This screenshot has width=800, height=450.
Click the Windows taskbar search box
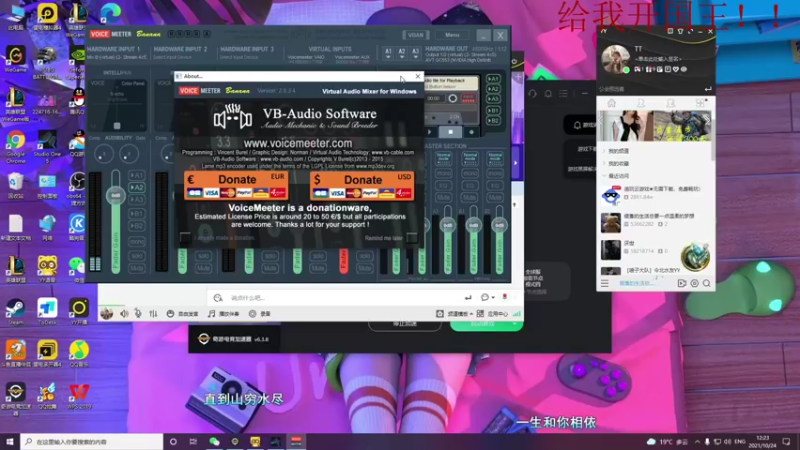point(92,441)
